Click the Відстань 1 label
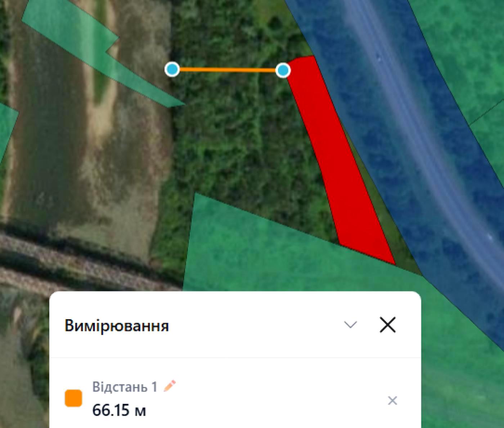This screenshot has width=504, height=428. (x=125, y=387)
